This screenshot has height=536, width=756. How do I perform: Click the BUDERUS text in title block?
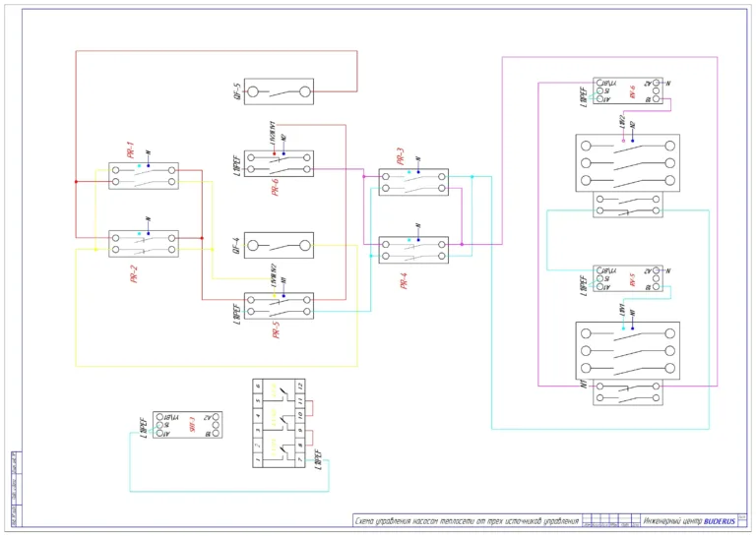coord(720,521)
